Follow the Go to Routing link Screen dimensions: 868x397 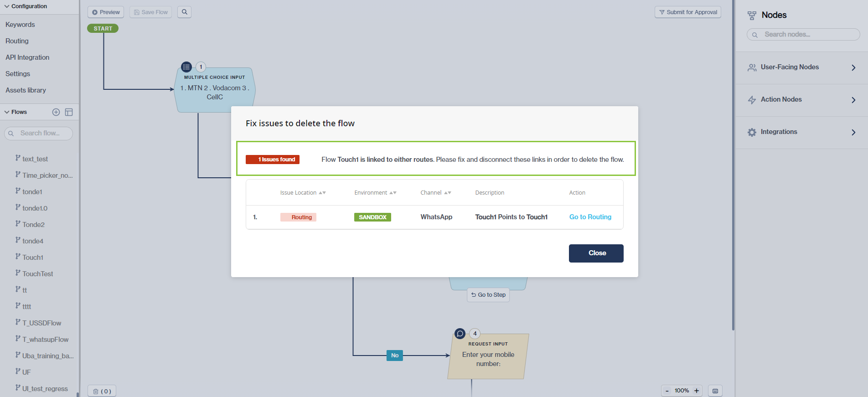point(590,217)
